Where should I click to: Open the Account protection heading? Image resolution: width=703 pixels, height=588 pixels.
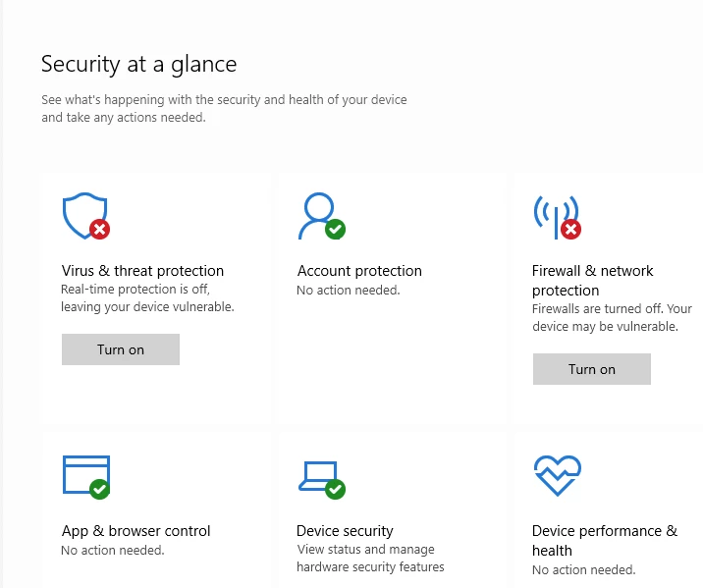pos(359,271)
